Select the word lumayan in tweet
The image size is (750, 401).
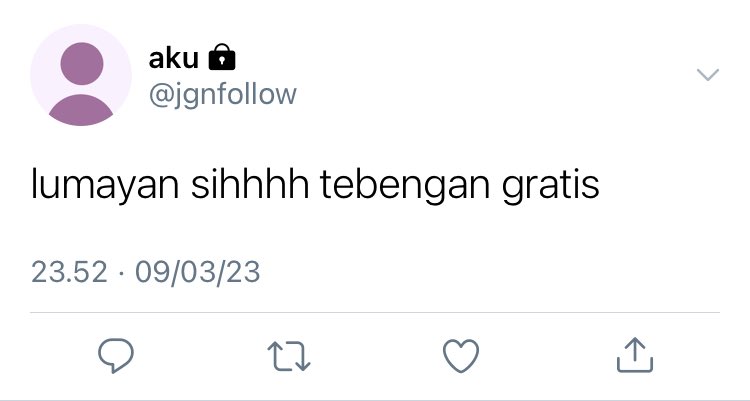(x=105, y=185)
